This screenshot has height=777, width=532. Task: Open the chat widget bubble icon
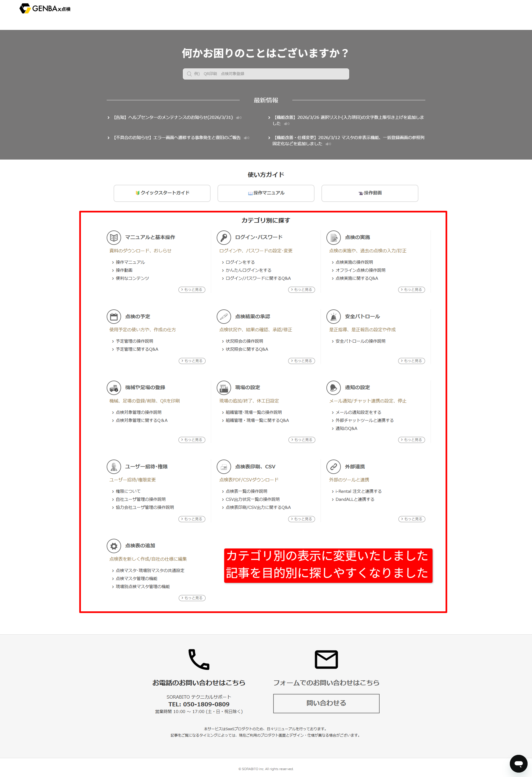518,763
